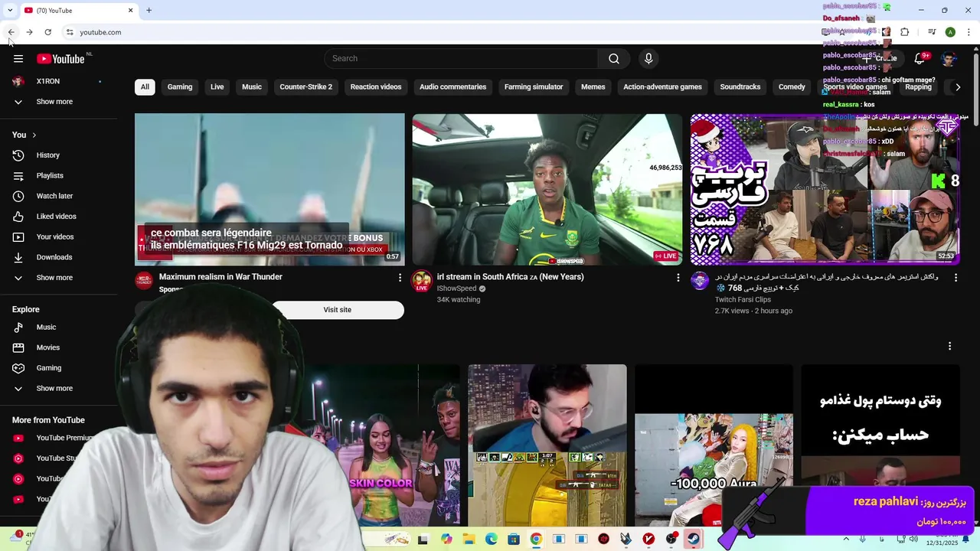980x551 pixels.
Task: Open options menu for Twitch Farsi Clips video
Action: pos(955,278)
